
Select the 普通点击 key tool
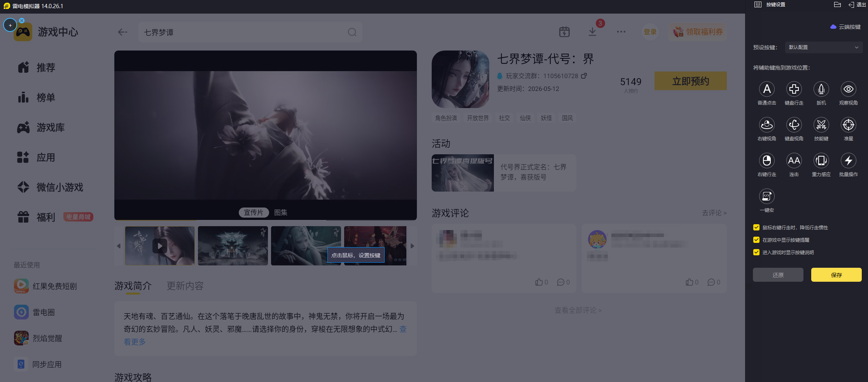(766, 89)
